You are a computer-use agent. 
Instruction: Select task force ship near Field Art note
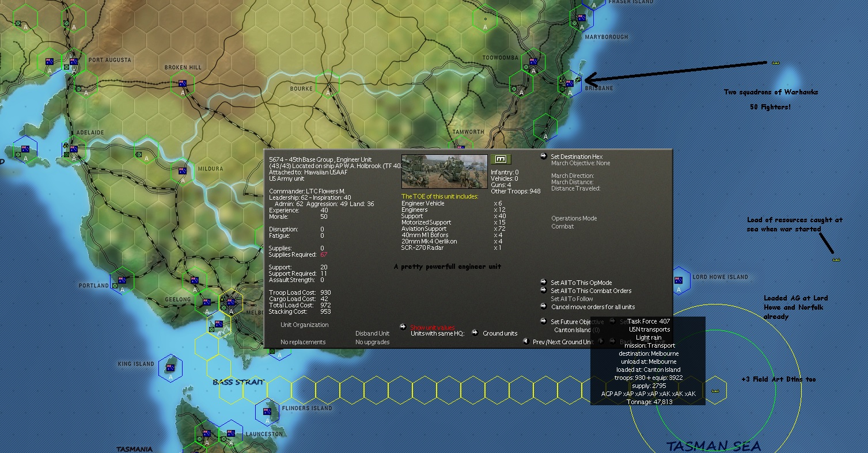pos(715,390)
